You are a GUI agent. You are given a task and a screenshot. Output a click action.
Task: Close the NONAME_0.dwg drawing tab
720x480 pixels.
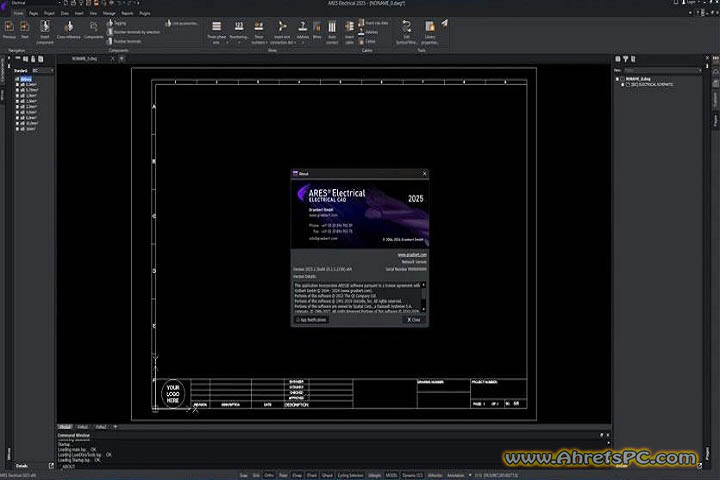(112, 59)
